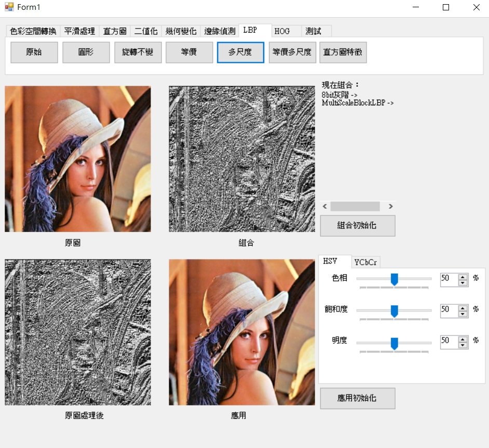Image resolution: width=489 pixels, height=448 pixels.
Task: Click the combination list right scroll arrow
Action: tap(391, 207)
